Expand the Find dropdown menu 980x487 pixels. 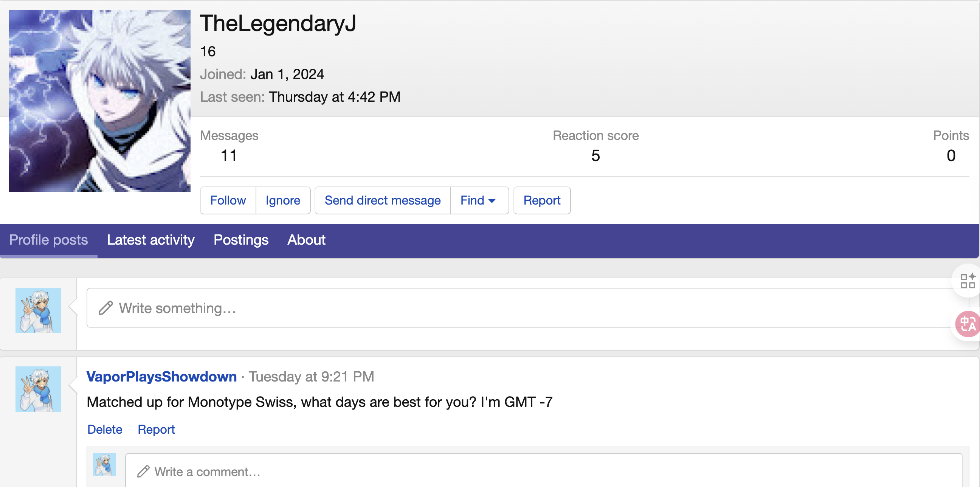(x=479, y=200)
